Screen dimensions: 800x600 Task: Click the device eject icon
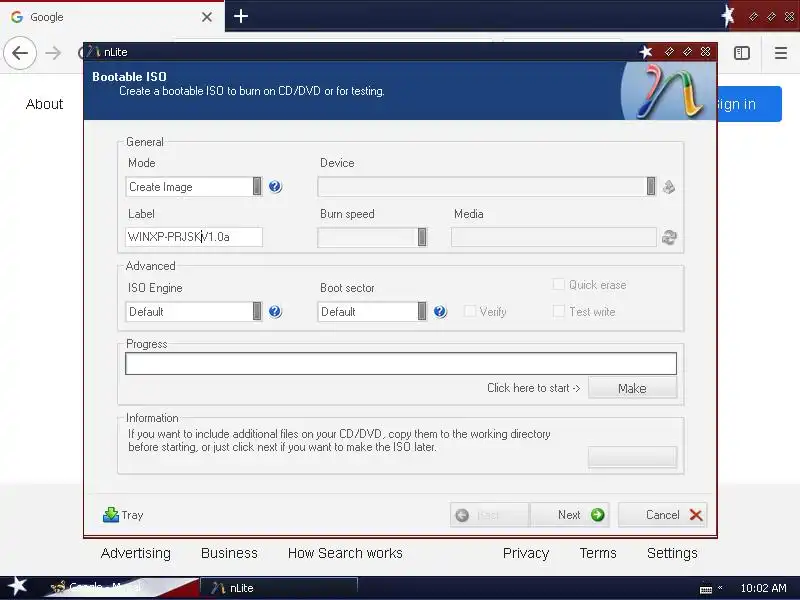669,187
